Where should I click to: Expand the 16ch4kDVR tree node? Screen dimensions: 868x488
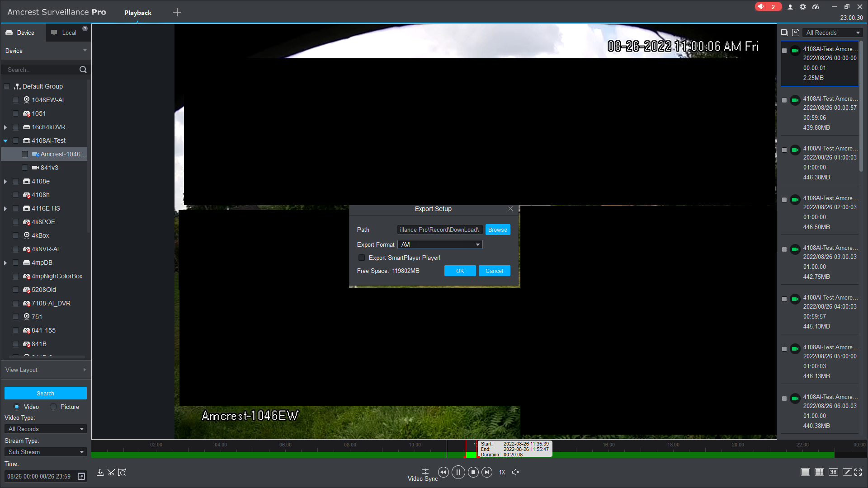pos(5,127)
